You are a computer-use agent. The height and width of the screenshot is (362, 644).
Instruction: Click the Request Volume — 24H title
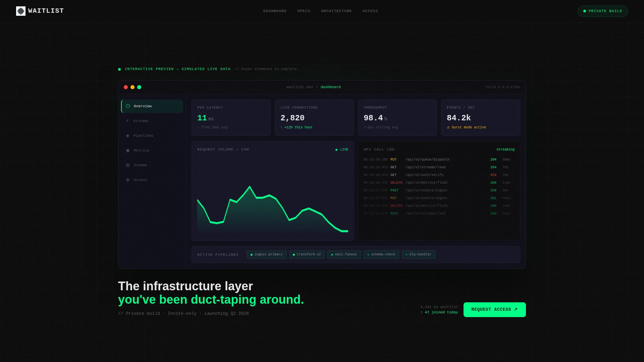(223, 150)
